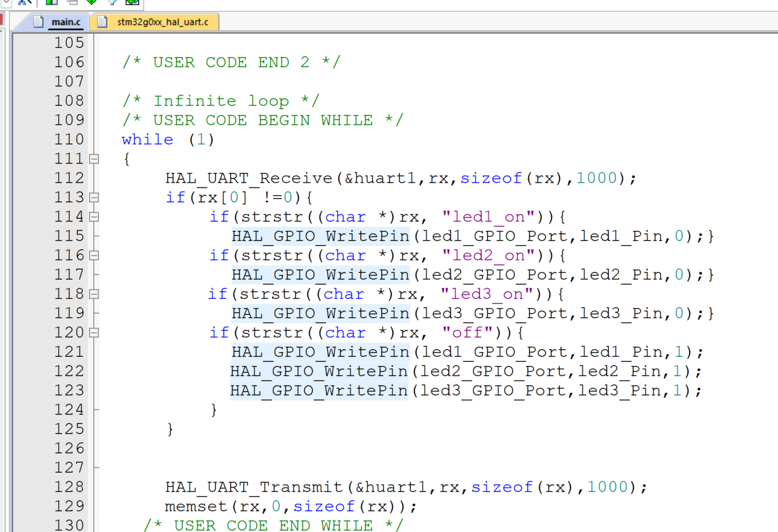
Task: Click HAL_GPIO_WritePin on line 115
Action: tap(321, 236)
